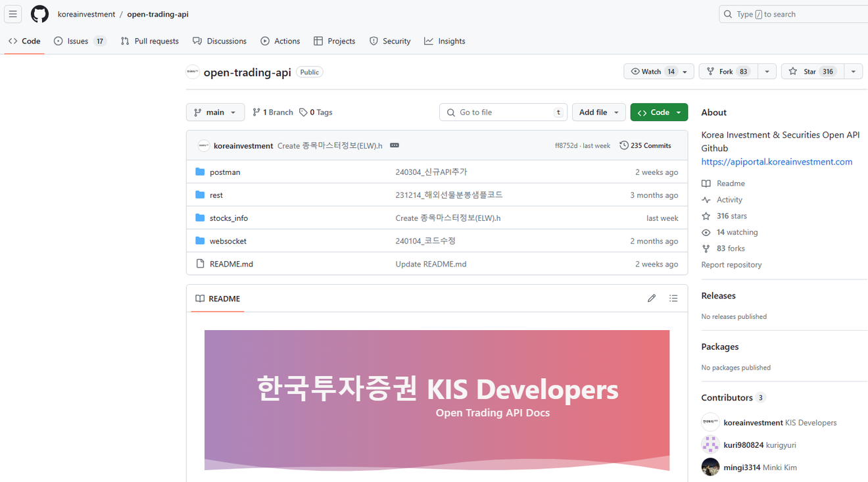Click Report repository link
This screenshot has height=482, width=868.
(x=731, y=265)
